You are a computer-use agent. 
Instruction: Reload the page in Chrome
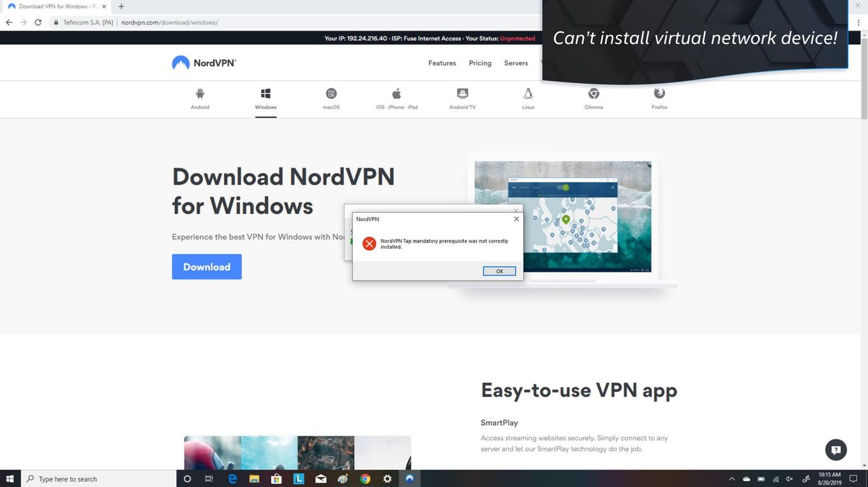point(38,22)
